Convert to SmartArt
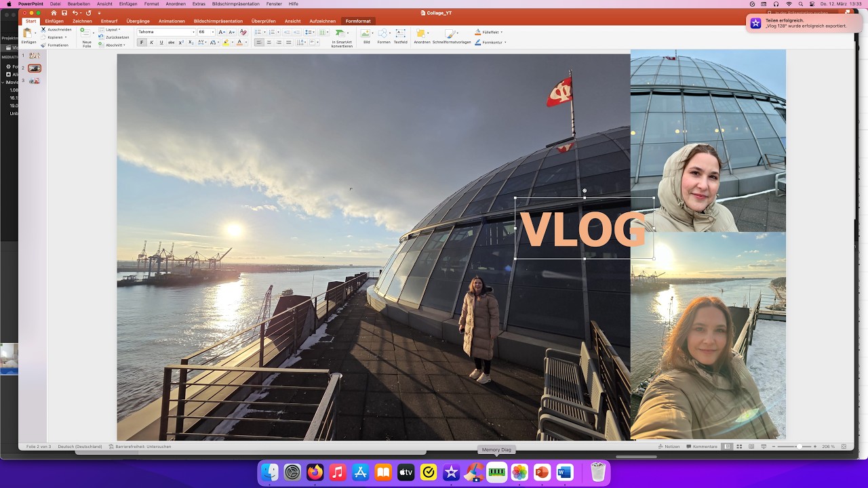The height and width of the screenshot is (488, 868). pyautogui.click(x=342, y=37)
